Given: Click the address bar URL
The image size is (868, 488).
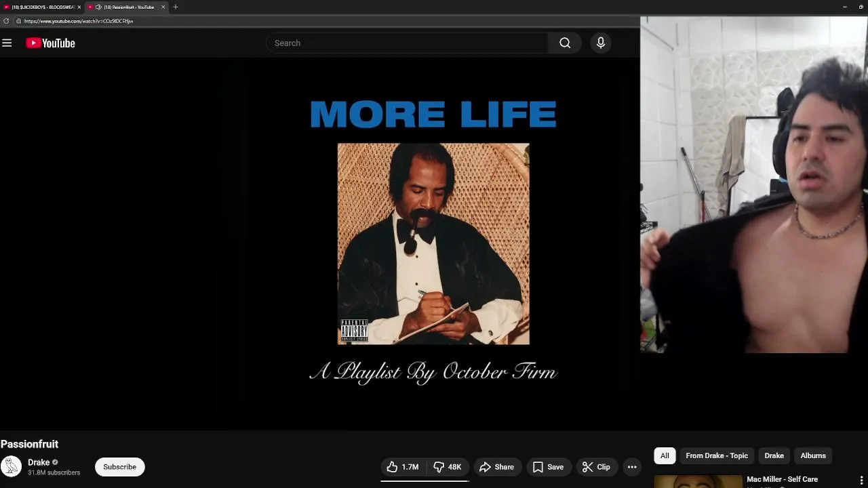Looking at the screenshot, I should 79,21.
